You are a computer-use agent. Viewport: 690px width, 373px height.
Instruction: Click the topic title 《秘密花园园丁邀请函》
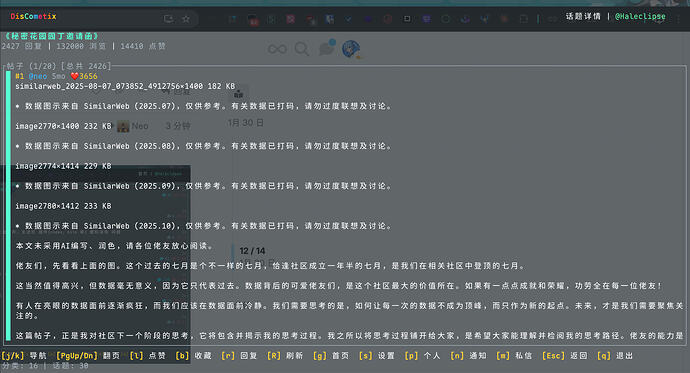[51, 36]
